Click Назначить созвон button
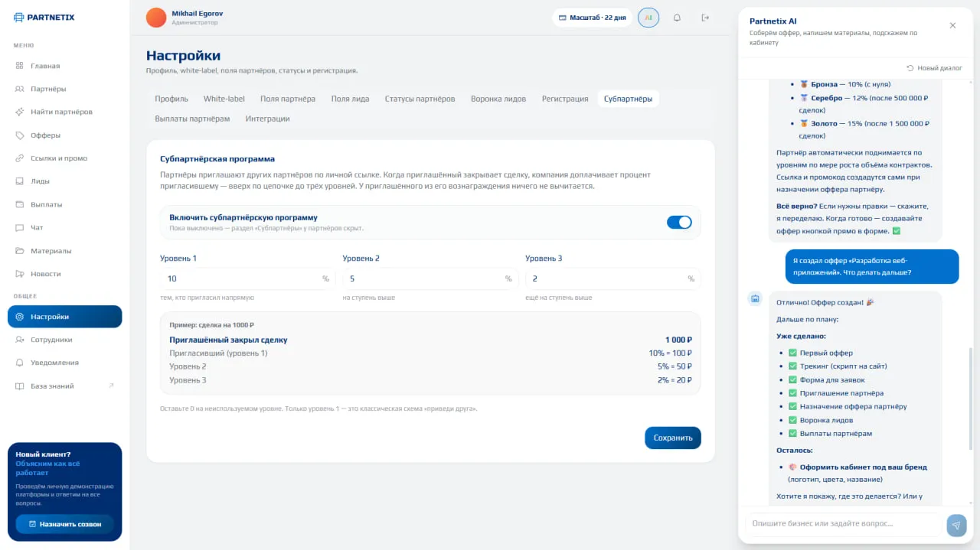The image size is (980, 550). point(64,524)
